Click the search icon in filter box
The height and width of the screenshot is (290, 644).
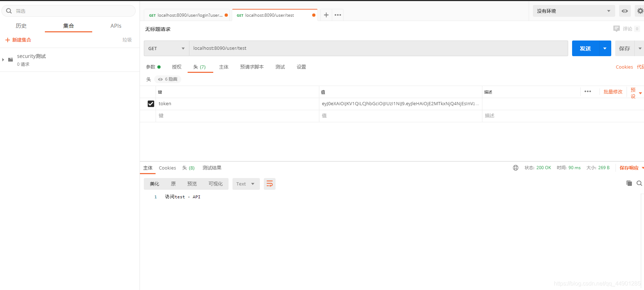[9, 11]
